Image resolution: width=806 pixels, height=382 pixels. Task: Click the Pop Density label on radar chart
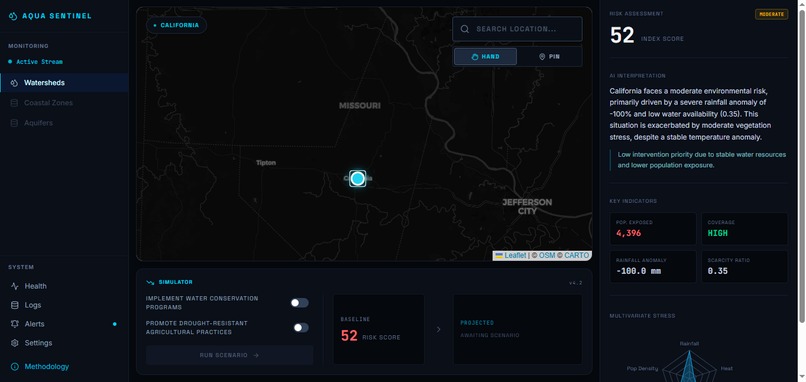[x=642, y=369]
